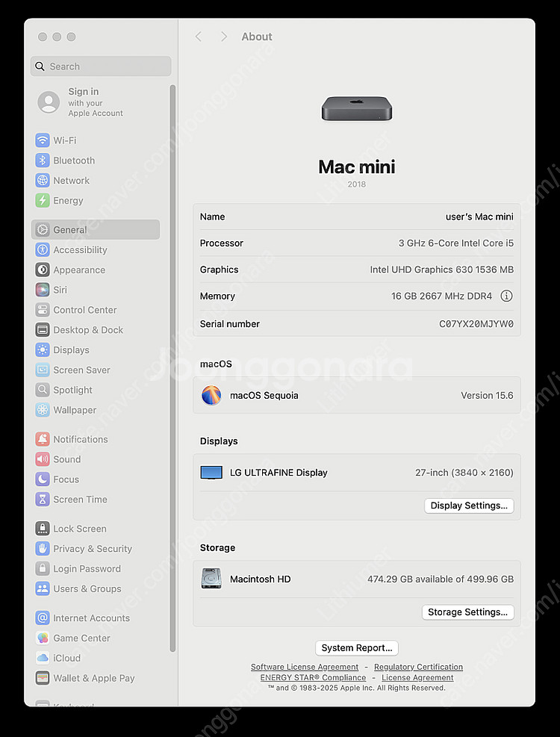
Task: Open Users & Groups icon
Action: click(43, 588)
